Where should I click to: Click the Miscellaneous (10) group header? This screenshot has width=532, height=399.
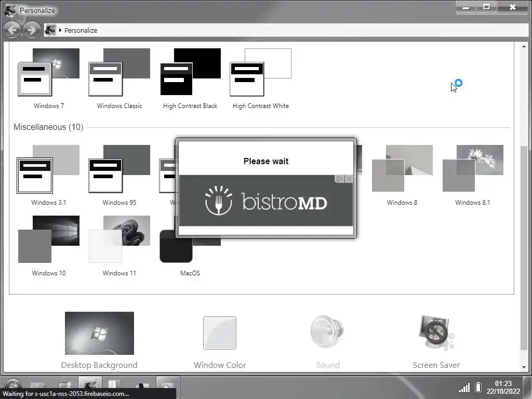click(48, 127)
